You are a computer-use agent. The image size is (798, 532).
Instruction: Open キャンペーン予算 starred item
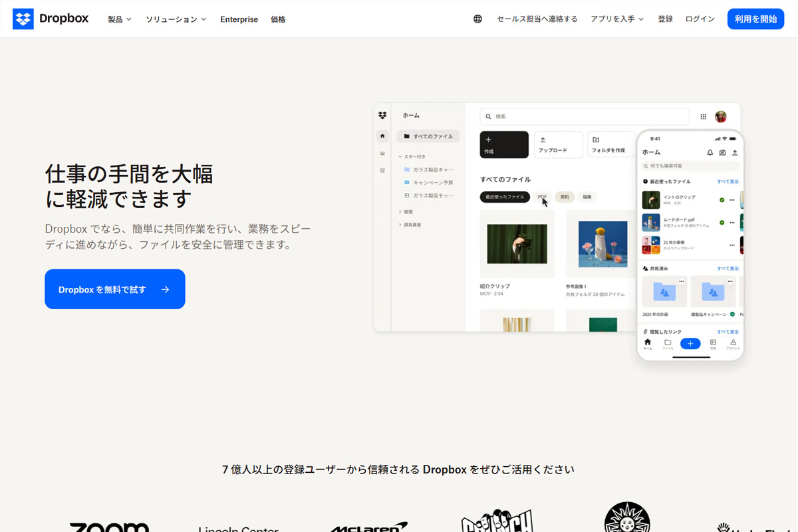(428, 182)
